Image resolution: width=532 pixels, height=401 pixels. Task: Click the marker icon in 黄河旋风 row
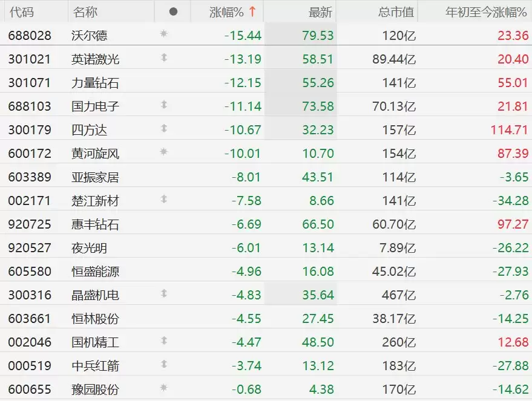tap(163, 152)
